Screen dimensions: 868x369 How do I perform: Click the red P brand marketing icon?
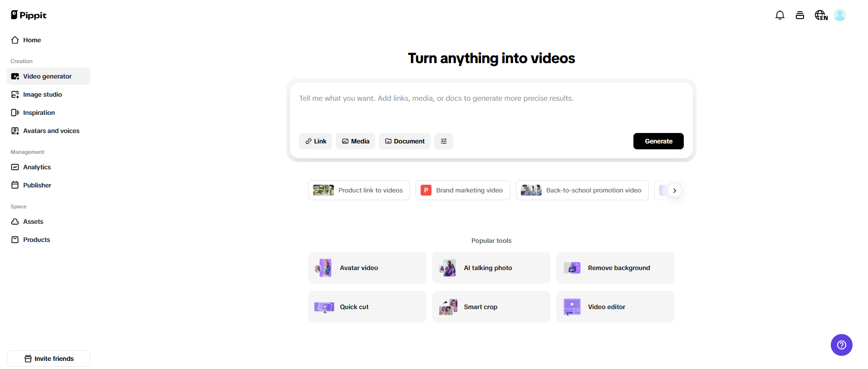tap(426, 190)
